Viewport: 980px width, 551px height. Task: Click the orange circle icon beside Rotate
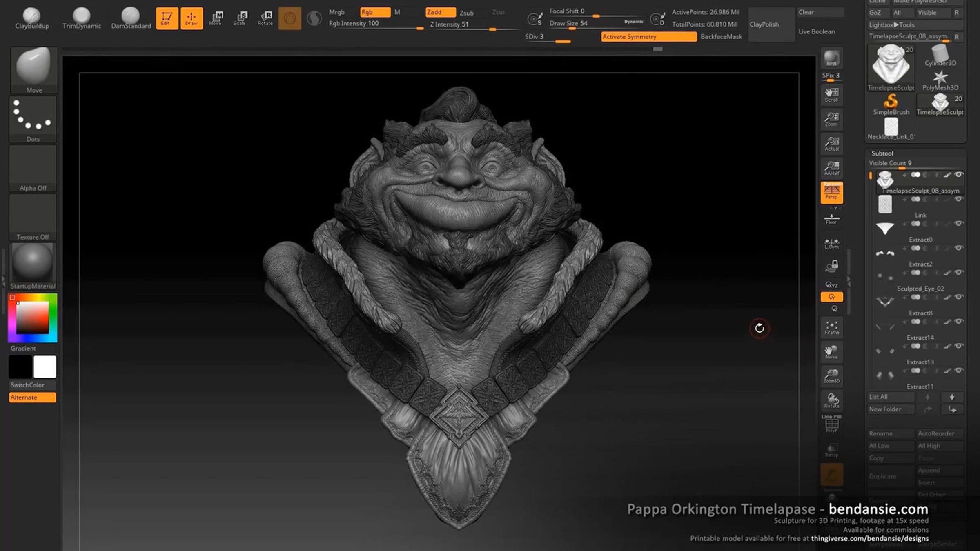290,18
